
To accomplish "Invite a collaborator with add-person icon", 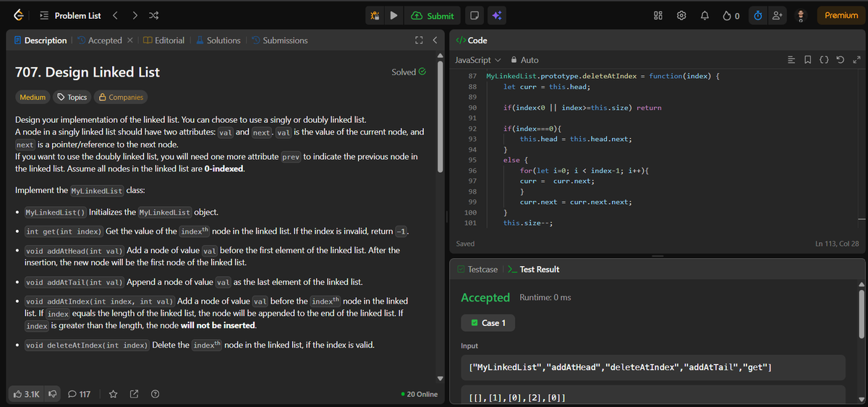I will point(778,15).
